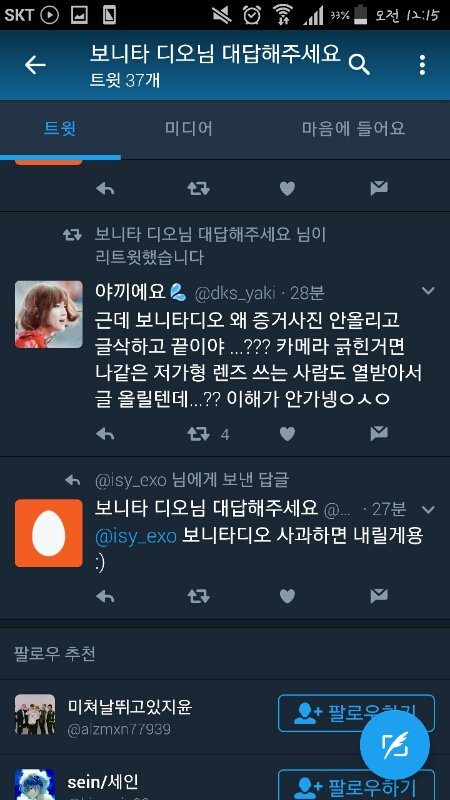Open search with the magnifier icon
Image resolution: width=450 pixels, height=800 pixels.
[359, 65]
